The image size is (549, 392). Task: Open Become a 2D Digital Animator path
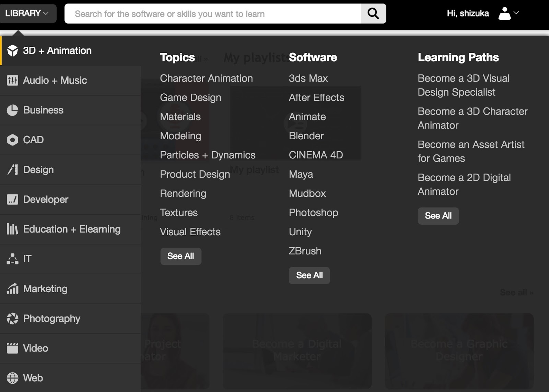tap(464, 185)
